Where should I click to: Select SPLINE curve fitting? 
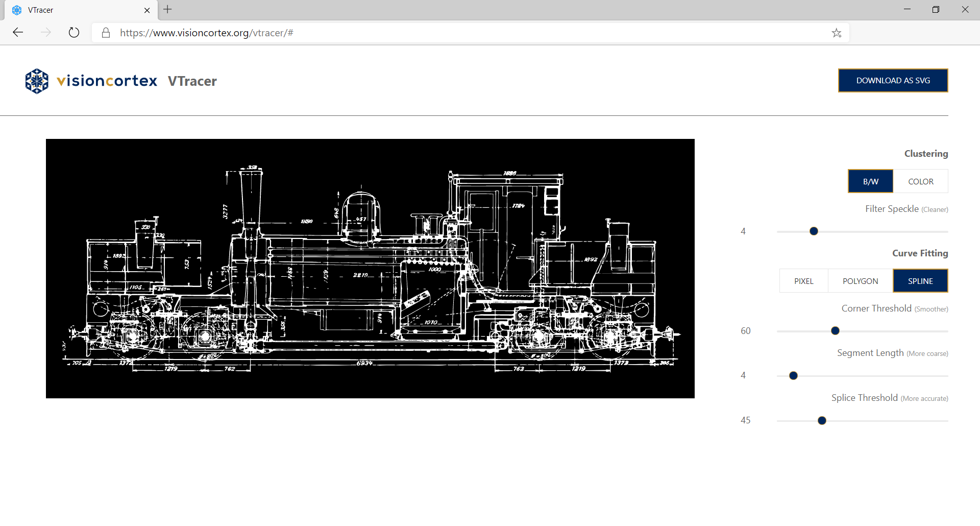(x=920, y=280)
